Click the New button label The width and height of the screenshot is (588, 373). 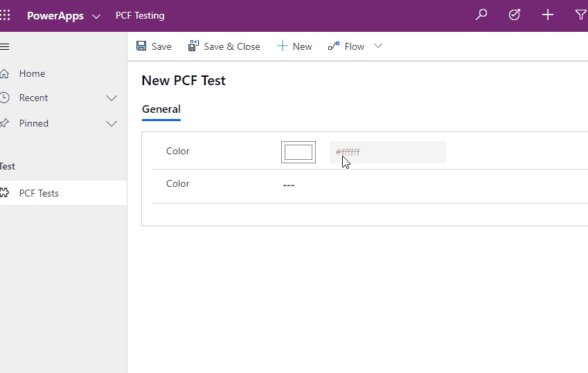click(x=302, y=46)
